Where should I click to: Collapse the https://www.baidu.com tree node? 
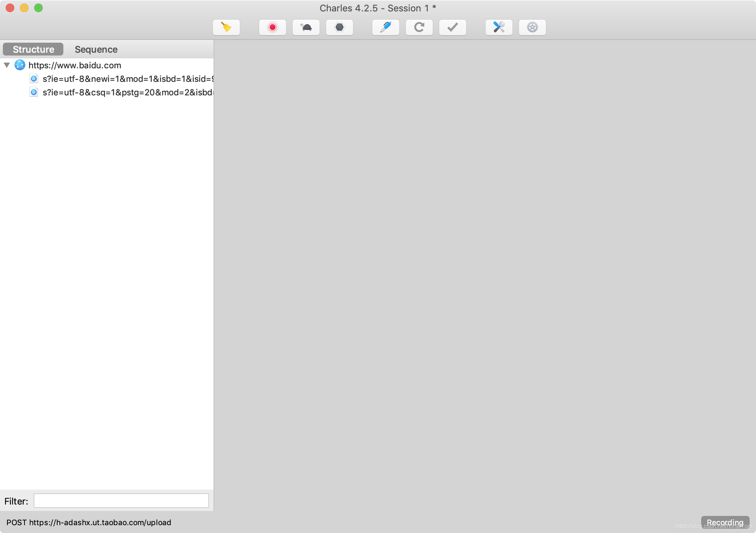[7, 65]
